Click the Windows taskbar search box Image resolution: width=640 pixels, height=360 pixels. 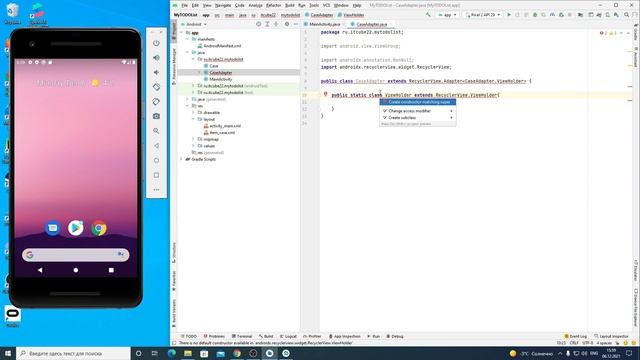point(73,353)
